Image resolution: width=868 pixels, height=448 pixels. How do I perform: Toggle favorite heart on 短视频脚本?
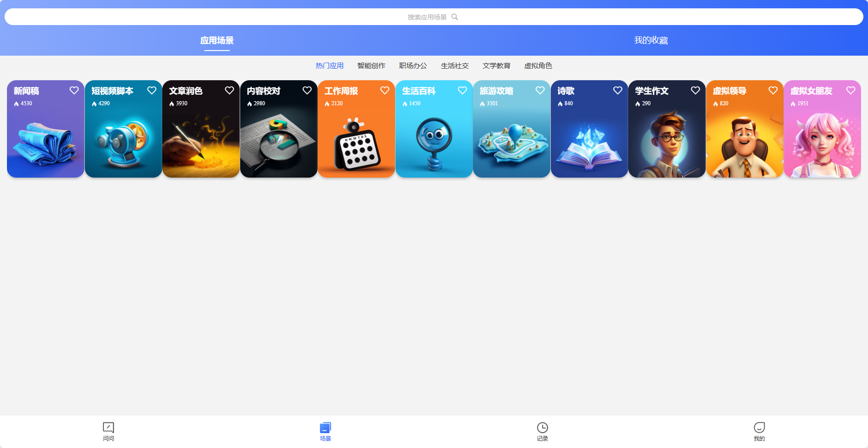point(152,90)
